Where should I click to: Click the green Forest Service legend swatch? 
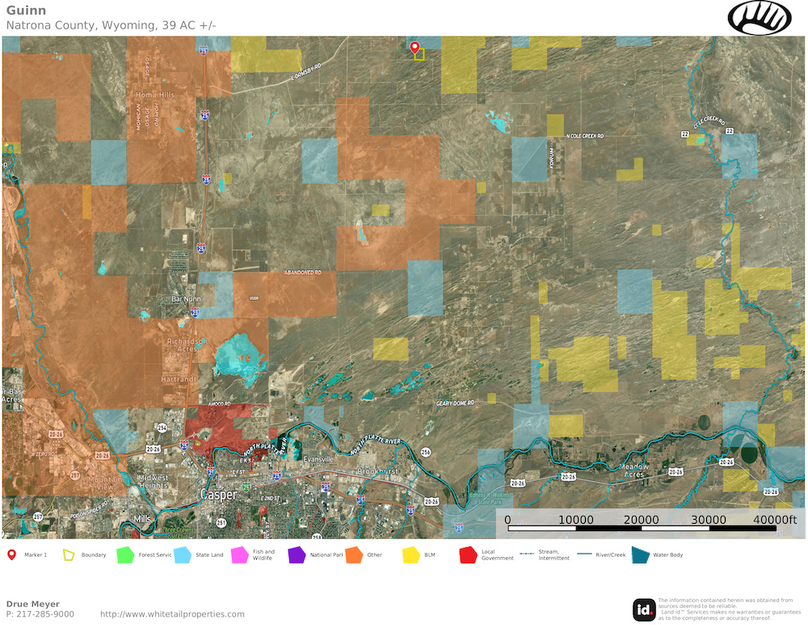tap(125, 554)
